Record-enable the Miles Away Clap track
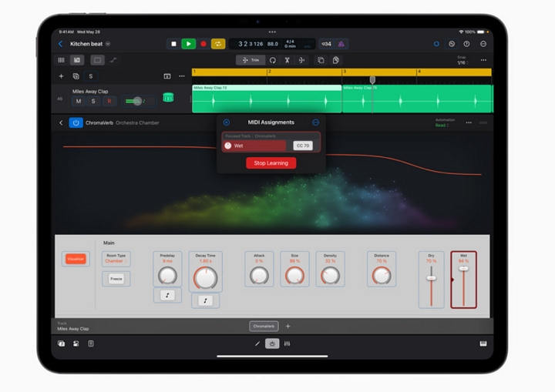This screenshot has width=555, height=392. 109,101
